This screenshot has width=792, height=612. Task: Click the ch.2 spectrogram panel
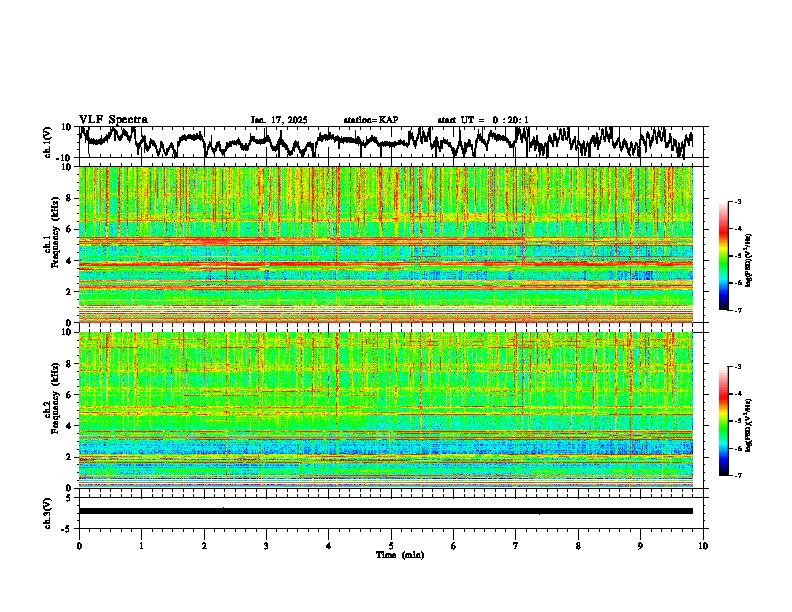coord(385,410)
